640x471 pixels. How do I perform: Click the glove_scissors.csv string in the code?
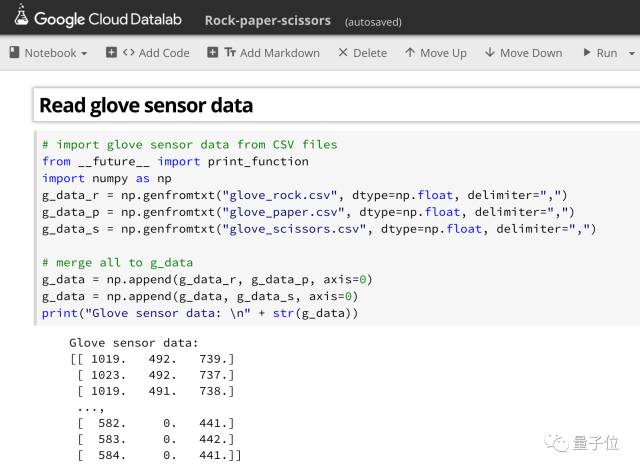click(x=294, y=229)
